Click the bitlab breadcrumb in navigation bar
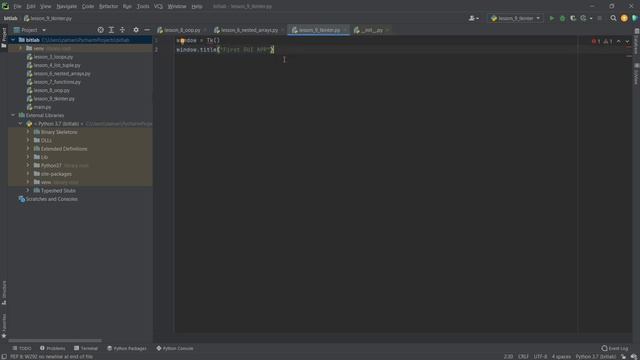The height and width of the screenshot is (360, 640). coord(11,18)
